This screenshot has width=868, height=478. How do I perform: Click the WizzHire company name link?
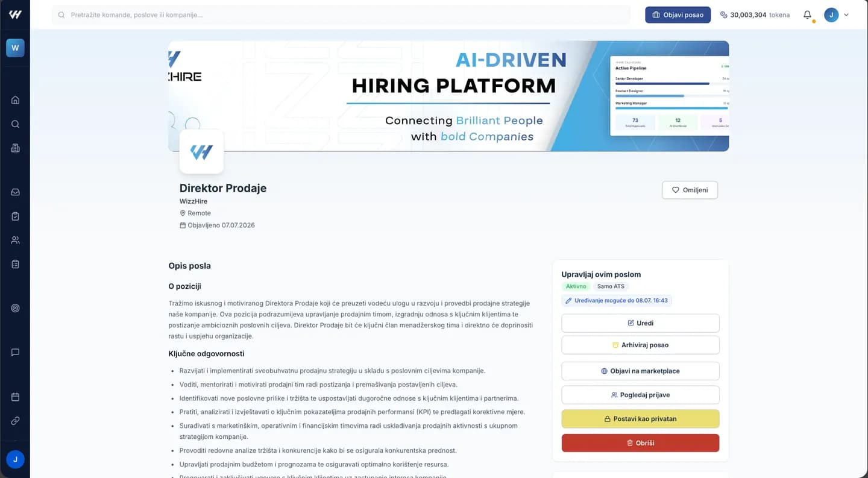tap(193, 201)
